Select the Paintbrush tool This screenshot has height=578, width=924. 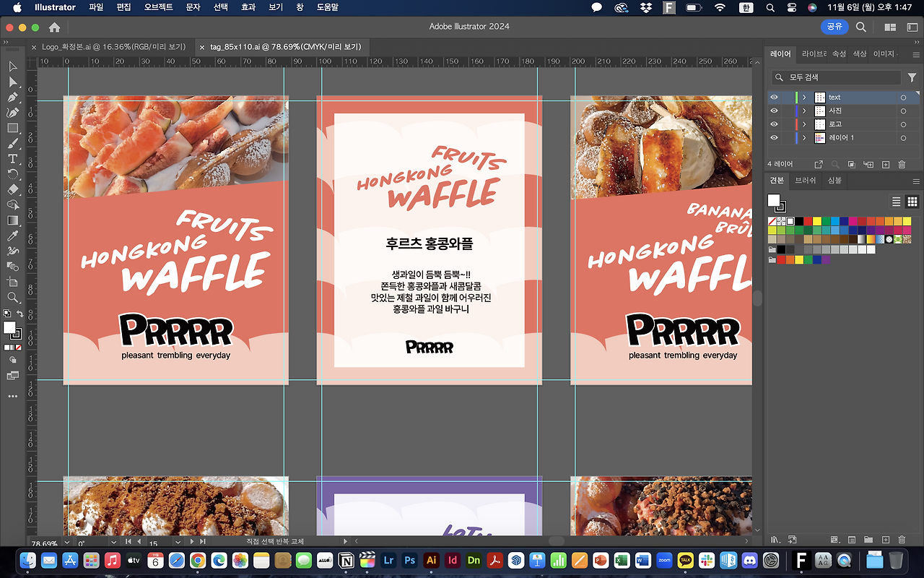(13, 143)
